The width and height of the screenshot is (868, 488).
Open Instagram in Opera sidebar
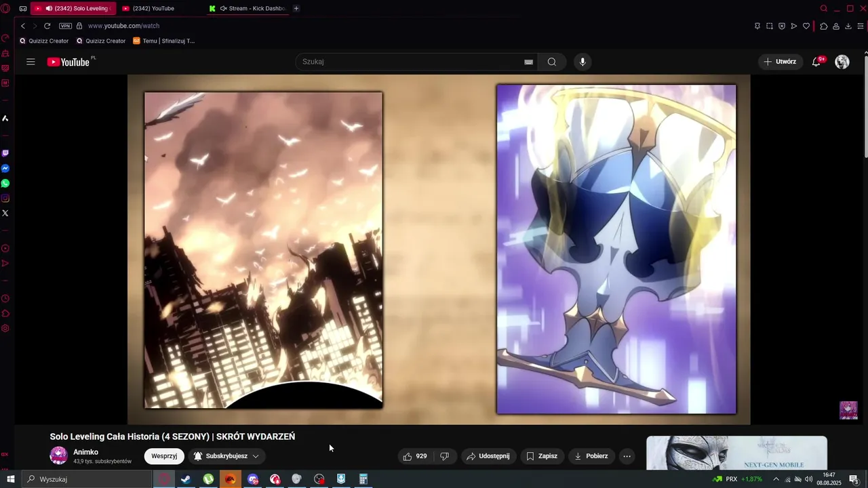[x=5, y=198]
